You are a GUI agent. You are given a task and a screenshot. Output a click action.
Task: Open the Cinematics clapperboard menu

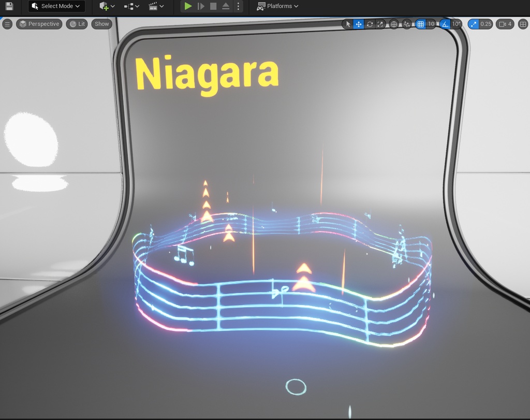pos(154,6)
